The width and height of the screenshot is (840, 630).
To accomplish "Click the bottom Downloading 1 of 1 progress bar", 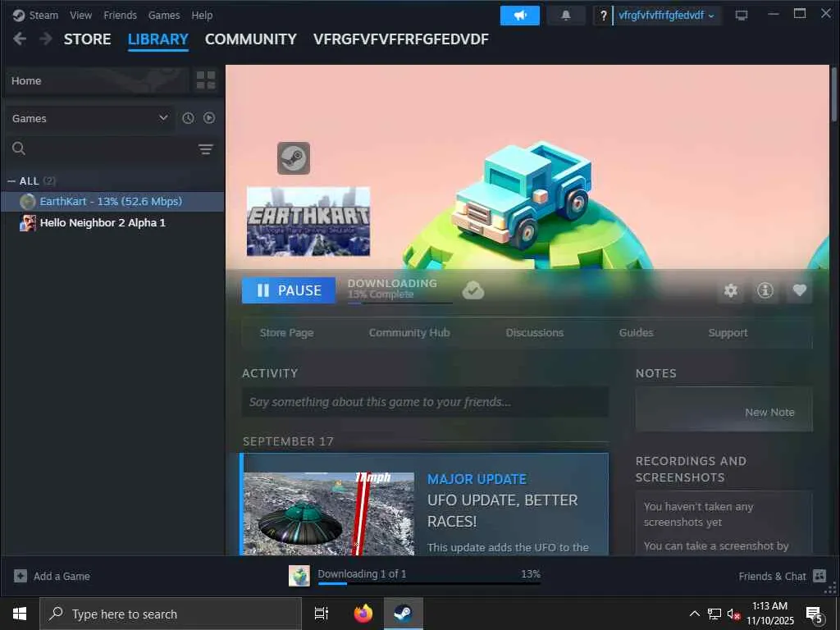I will click(429, 583).
